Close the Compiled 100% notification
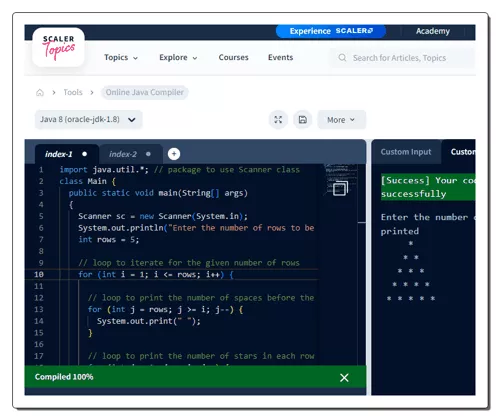Screen dimensions: 500x420 coord(344,378)
